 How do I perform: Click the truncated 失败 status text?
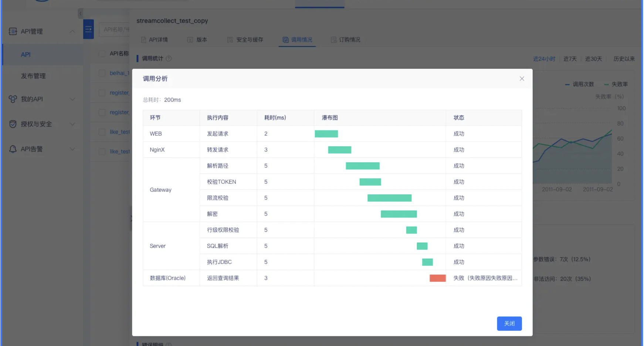pos(485,278)
